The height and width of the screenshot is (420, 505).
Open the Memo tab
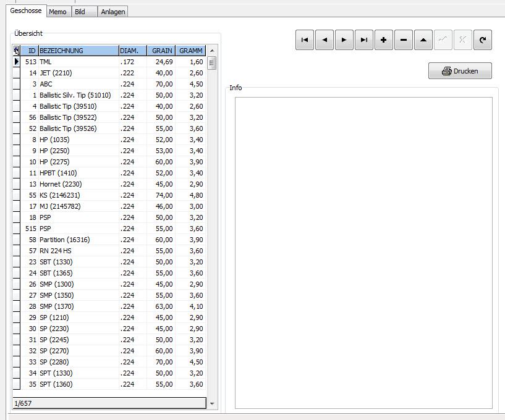coord(57,12)
